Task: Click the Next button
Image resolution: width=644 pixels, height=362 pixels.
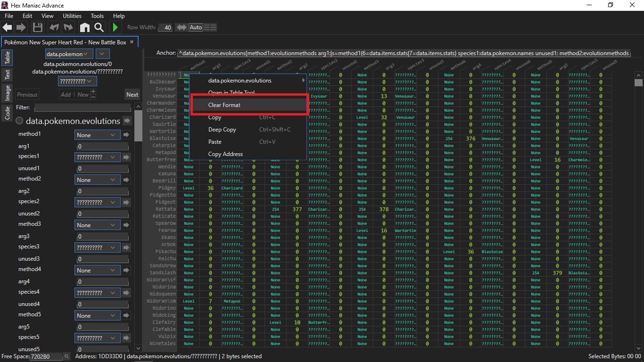Action: point(132,94)
